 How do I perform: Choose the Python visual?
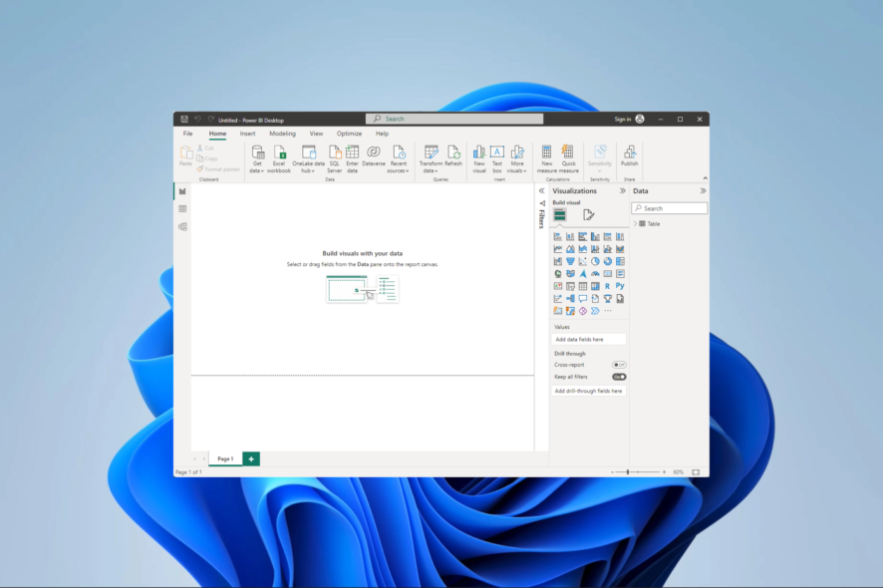[620, 286]
